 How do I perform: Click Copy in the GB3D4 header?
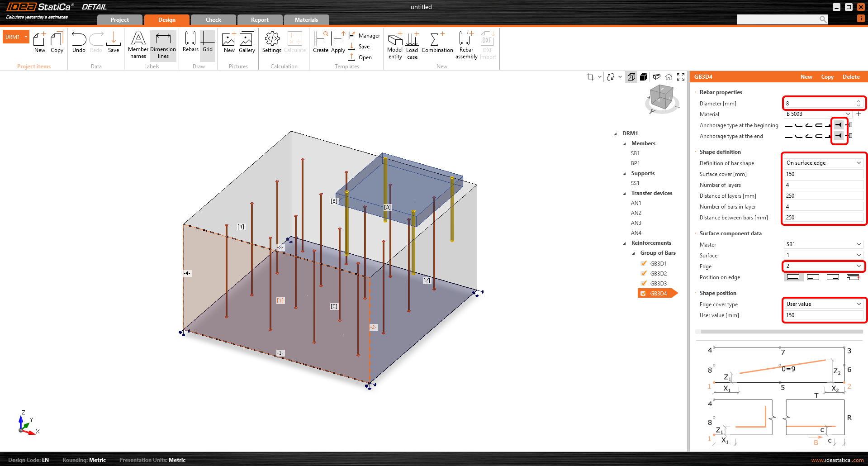point(827,77)
